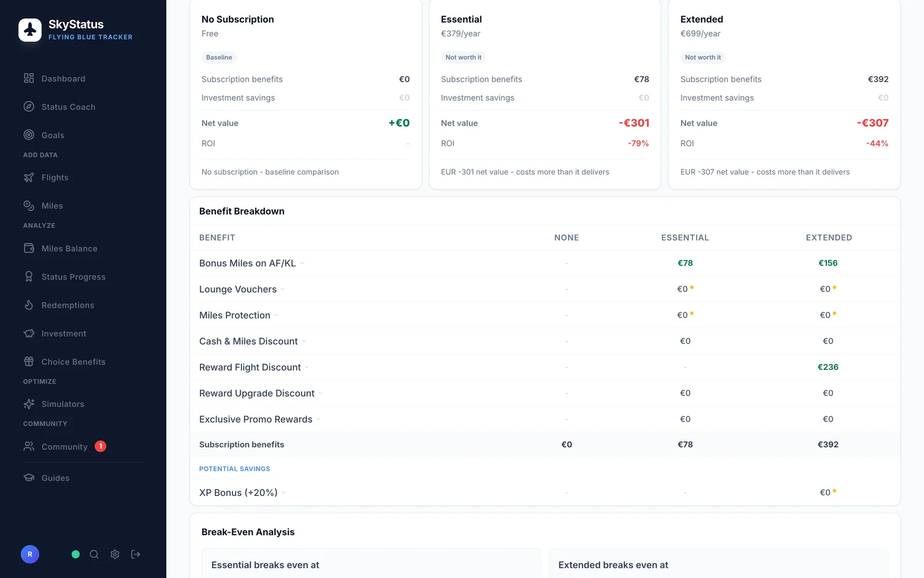Click the Miles coins icon
This screenshot has height=578, width=924.
29,206
